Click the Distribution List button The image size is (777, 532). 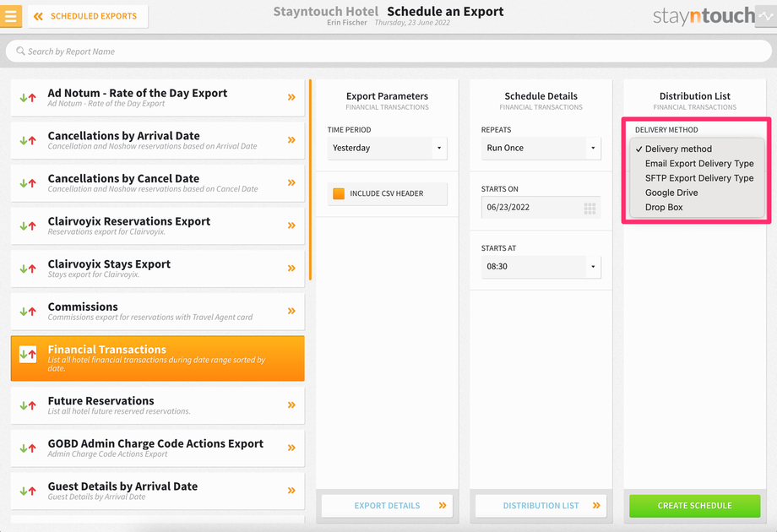(x=541, y=506)
